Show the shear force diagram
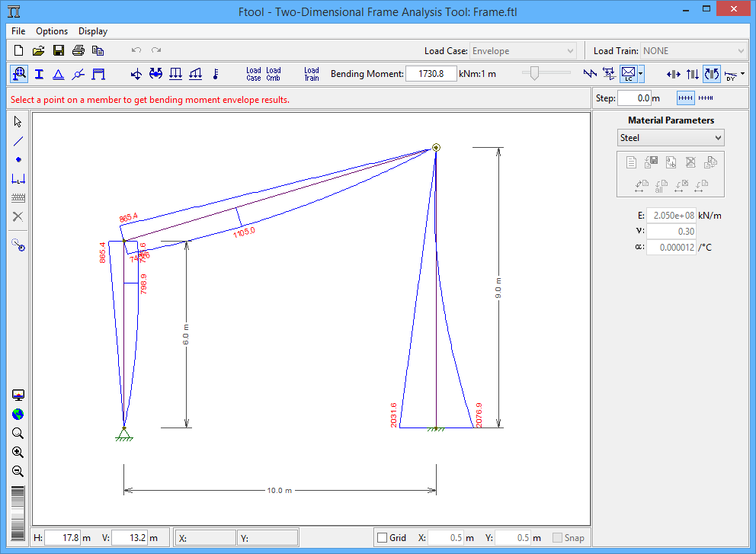Screen dimensions: 756x554 pyautogui.click(x=692, y=74)
